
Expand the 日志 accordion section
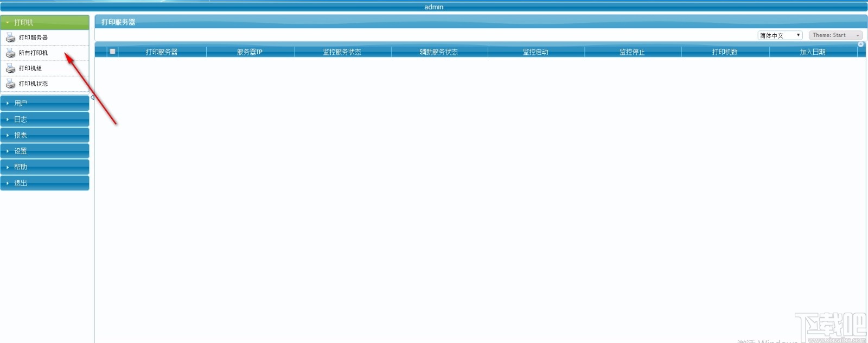[x=44, y=119]
